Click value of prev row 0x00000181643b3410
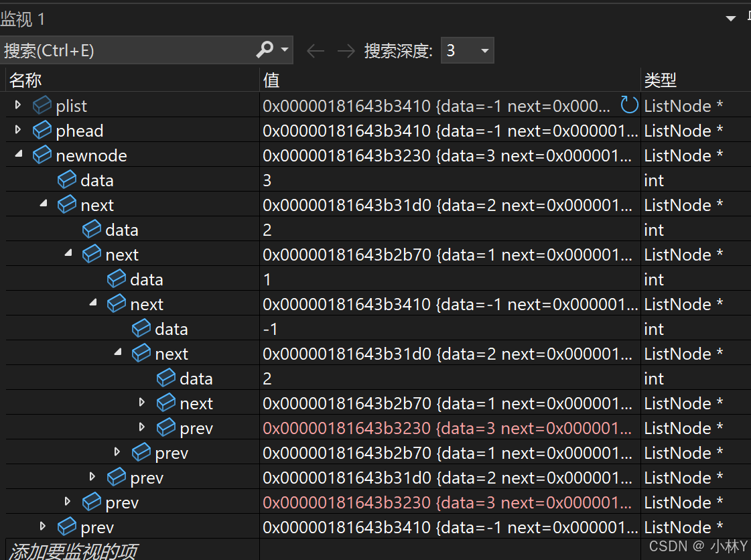 coord(450,527)
